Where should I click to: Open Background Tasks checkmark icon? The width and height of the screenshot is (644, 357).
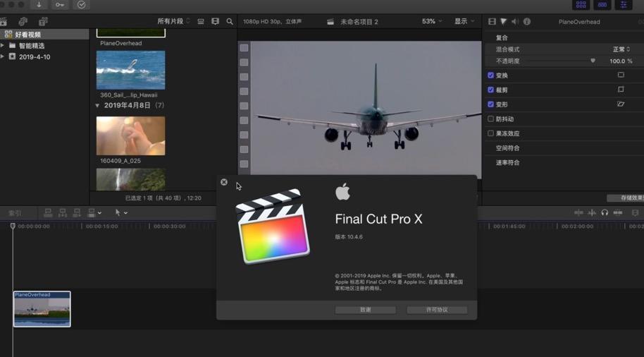coord(81,5)
